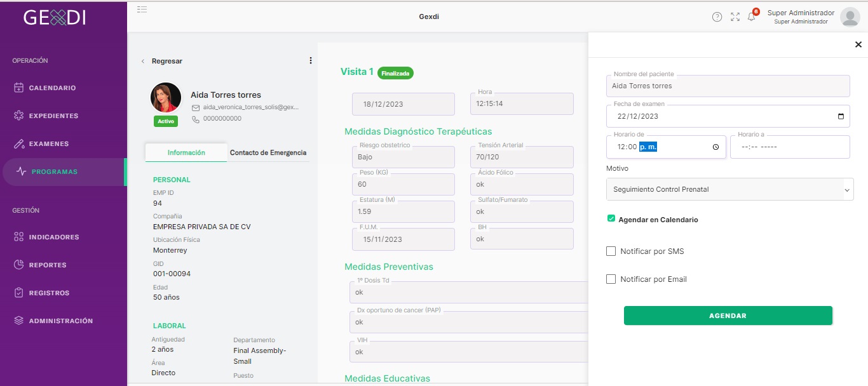Close the scheduling side panel
The width and height of the screenshot is (868, 386).
point(858,44)
